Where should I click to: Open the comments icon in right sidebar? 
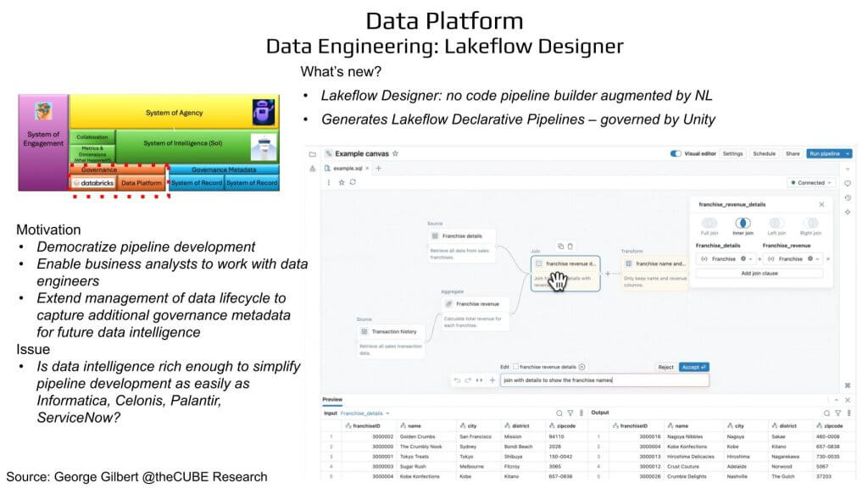[848, 183]
